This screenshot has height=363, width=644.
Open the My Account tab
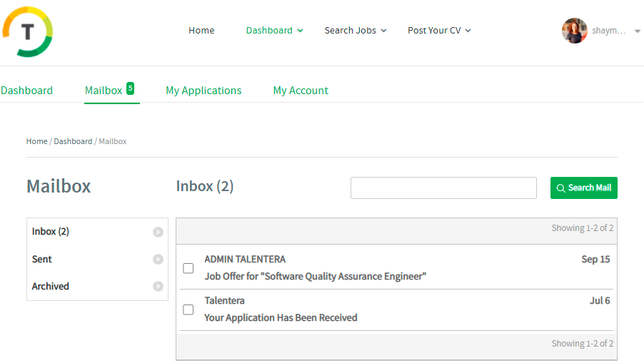click(301, 91)
